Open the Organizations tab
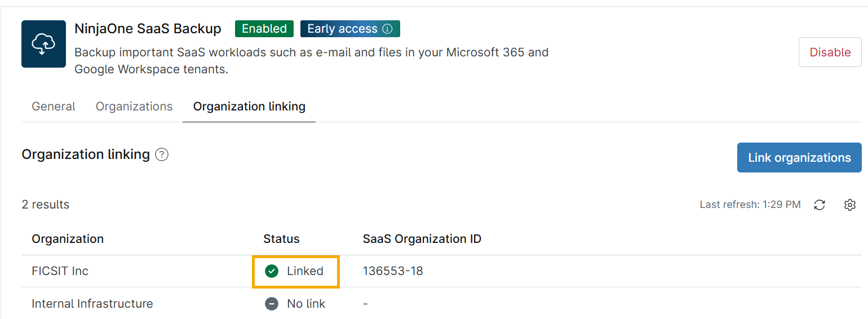868x319 pixels. [134, 107]
